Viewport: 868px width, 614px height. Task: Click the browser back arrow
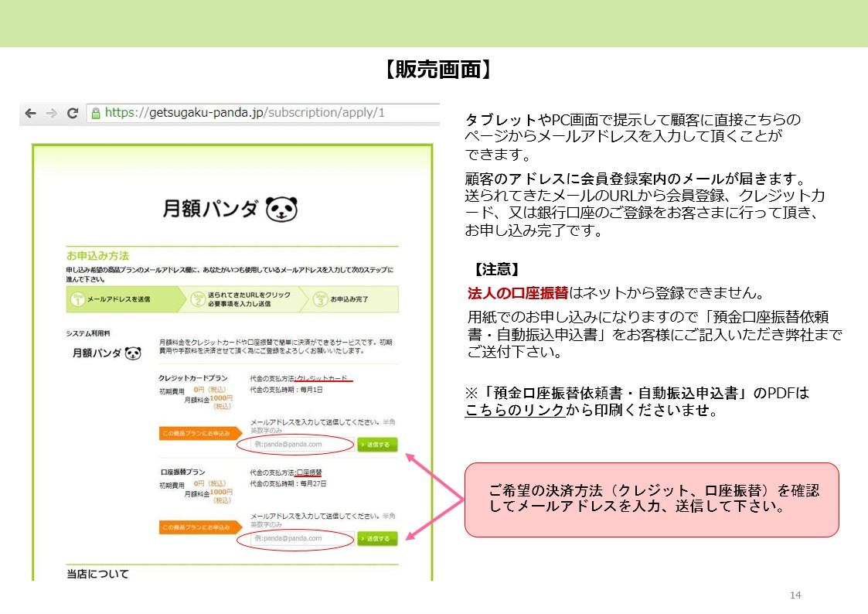(31, 114)
